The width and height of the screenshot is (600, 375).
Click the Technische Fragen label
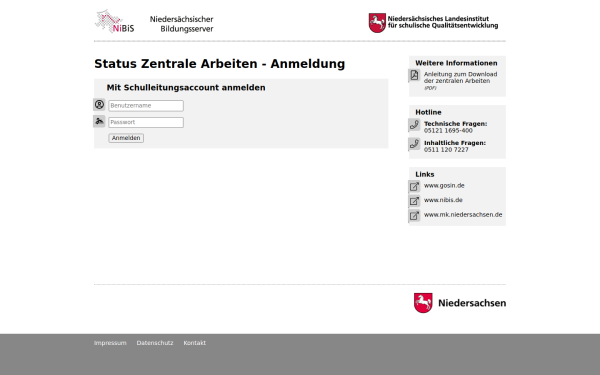click(x=455, y=124)
